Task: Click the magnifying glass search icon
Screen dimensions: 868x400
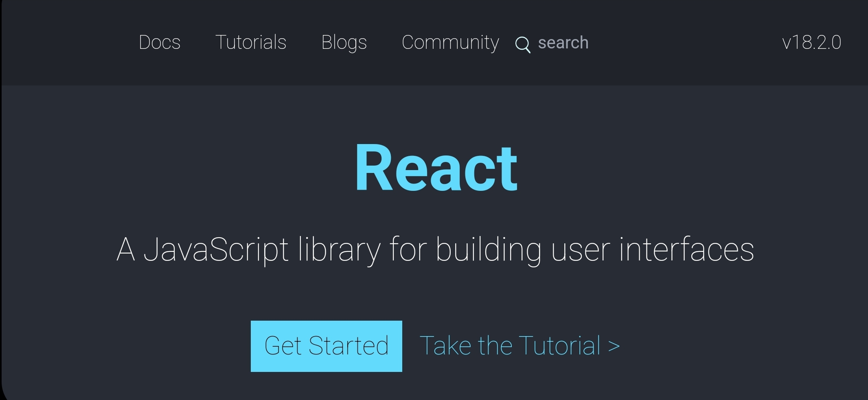Action: point(523,44)
